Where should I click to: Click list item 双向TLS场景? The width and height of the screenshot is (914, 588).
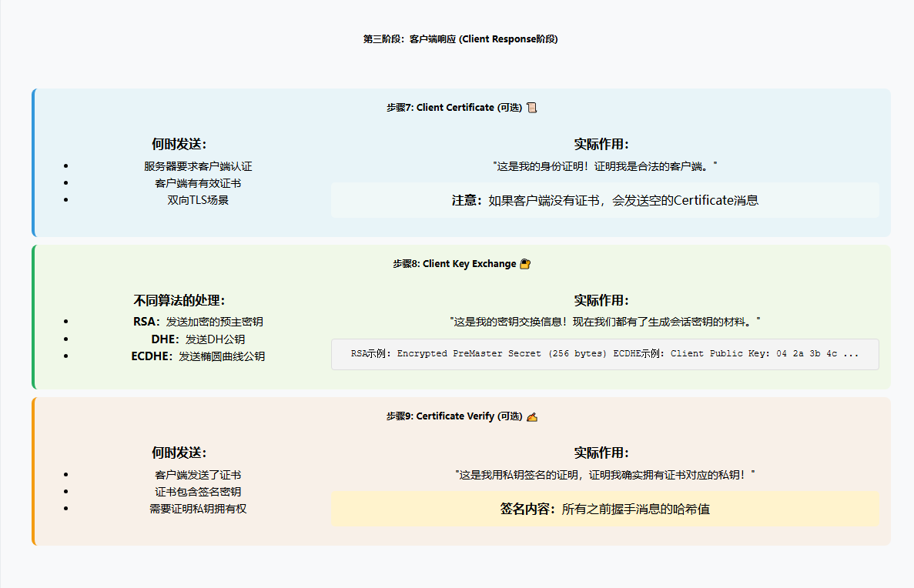coord(198,200)
